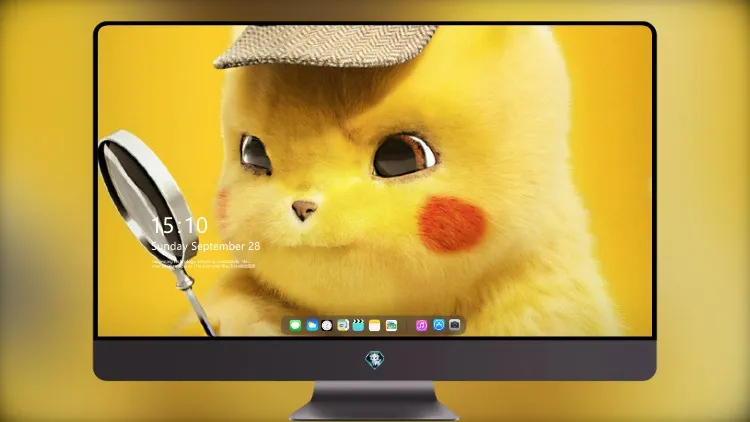750x422 pixels.
Task: Open the clapperboard video app in dock
Action: pos(358,325)
